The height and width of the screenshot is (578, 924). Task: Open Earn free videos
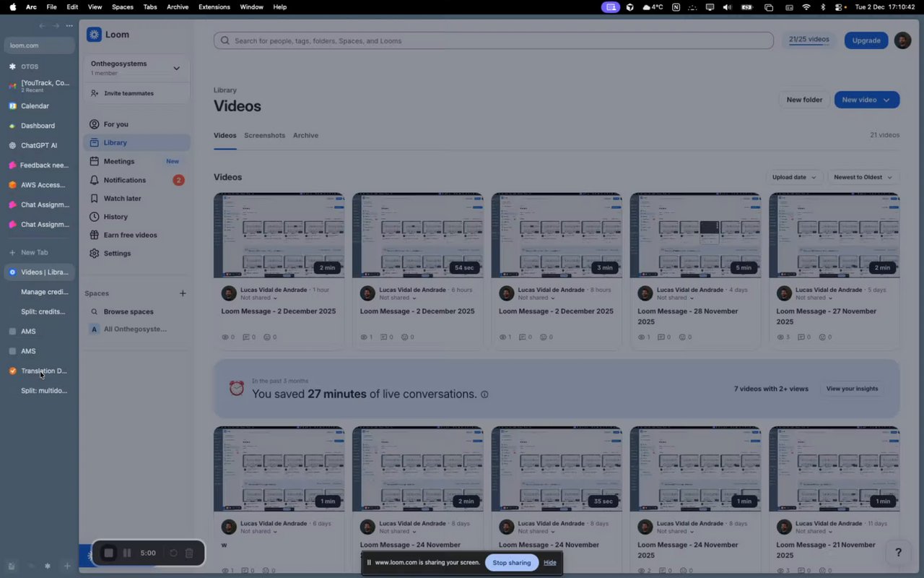pyautogui.click(x=136, y=235)
